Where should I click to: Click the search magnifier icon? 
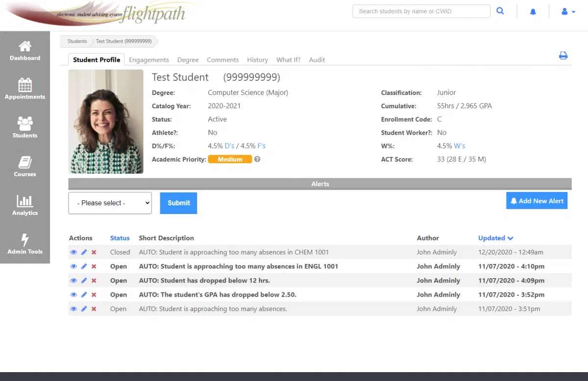point(500,11)
